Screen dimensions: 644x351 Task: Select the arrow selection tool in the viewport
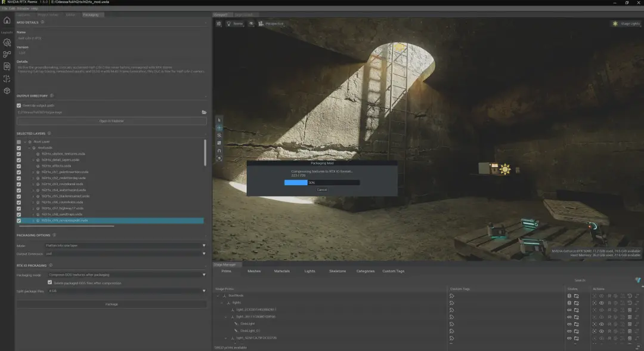219,120
